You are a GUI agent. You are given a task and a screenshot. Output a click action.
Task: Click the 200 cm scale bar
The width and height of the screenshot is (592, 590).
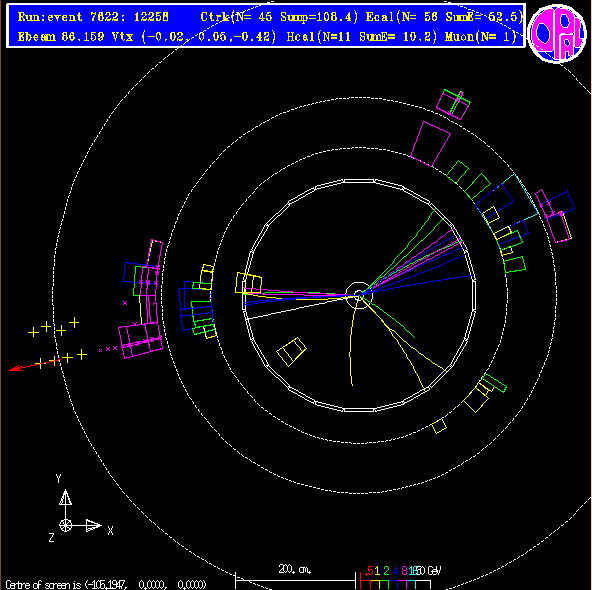tap(295, 577)
